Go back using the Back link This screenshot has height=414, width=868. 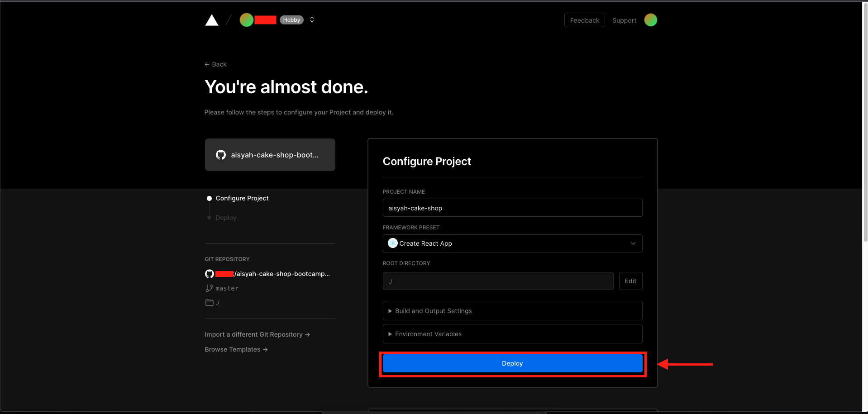pyautogui.click(x=215, y=64)
